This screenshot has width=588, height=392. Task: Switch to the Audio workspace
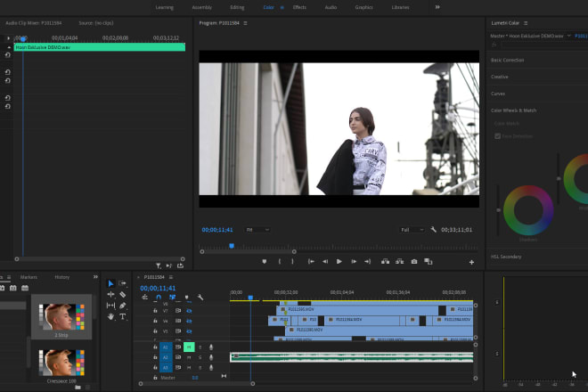[x=331, y=7]
